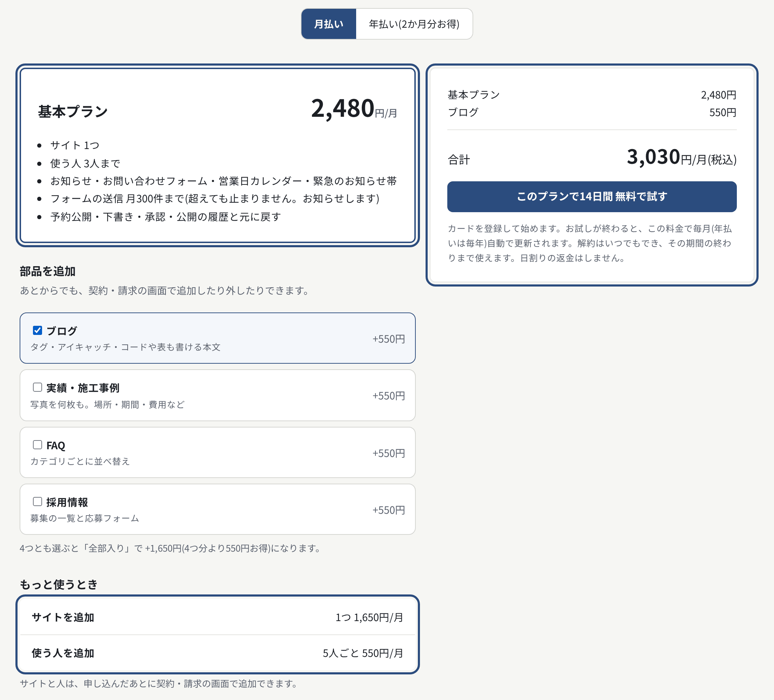The height and width of the screenshot is (700, 774).
Task: Select the 3,030 total amount text
Action: 653,157
